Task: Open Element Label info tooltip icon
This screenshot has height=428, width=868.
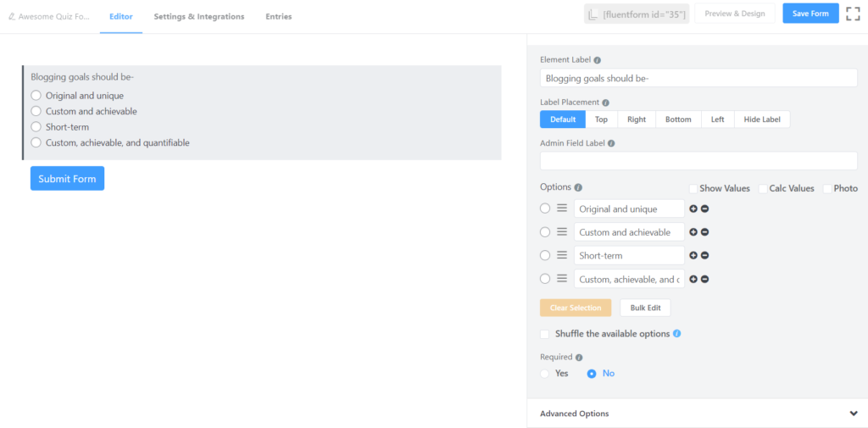Action: point(598,60)
